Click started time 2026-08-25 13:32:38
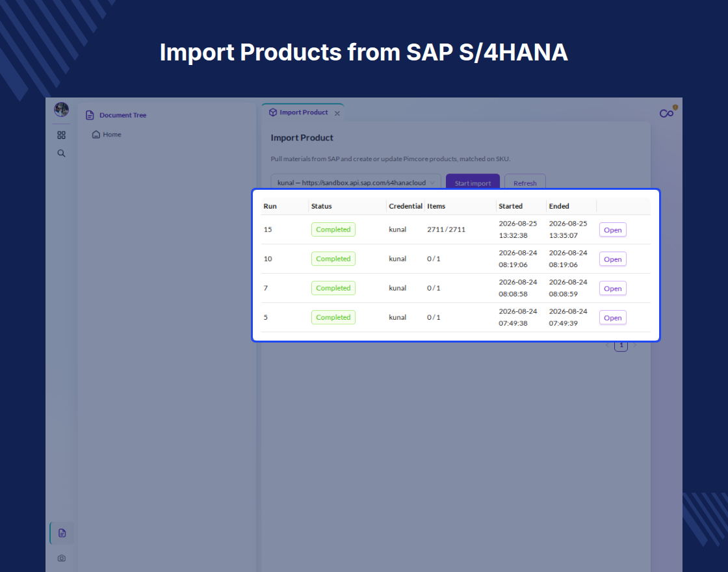The width and height of the screenshot is (728, 572). (x=517, y=229)
